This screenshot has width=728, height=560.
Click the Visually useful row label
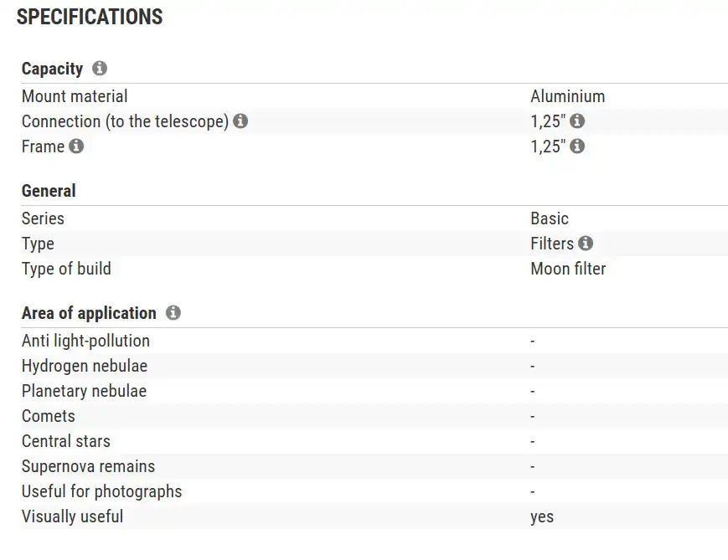coord(72,516)
